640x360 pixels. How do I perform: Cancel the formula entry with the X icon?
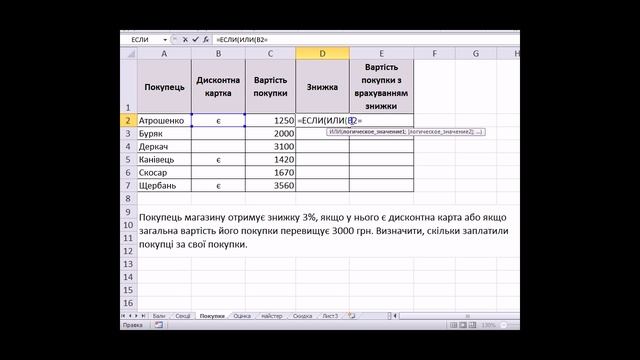pyautogui.click(x=185, y=40)
